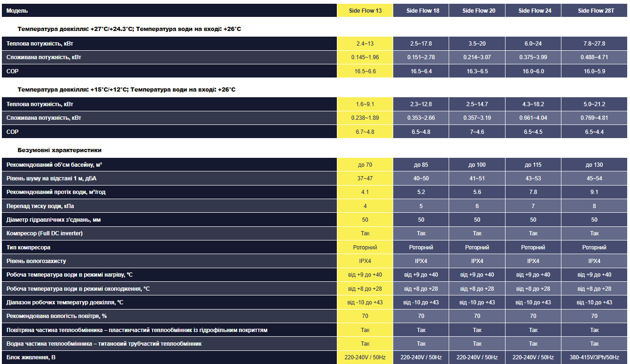The width and height of the screenshot is (630, 364).
Task: Select the Тип компресора row label
Action: (29, 248)
